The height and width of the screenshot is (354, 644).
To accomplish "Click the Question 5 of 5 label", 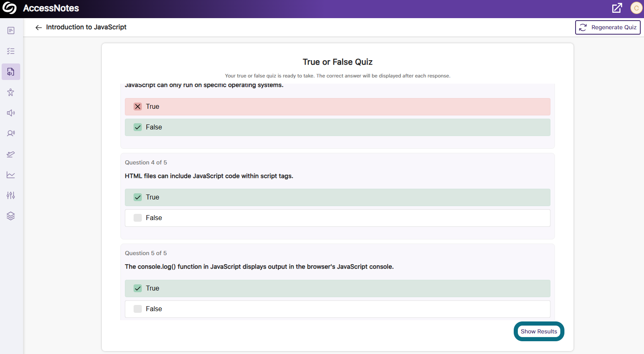I will (146, 253).
